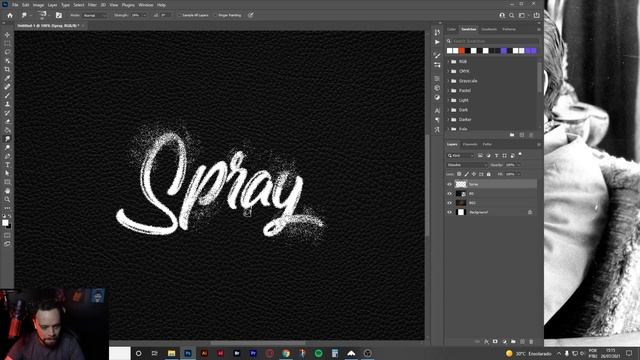Switch to the Channels tab

[x=470, y=144]
